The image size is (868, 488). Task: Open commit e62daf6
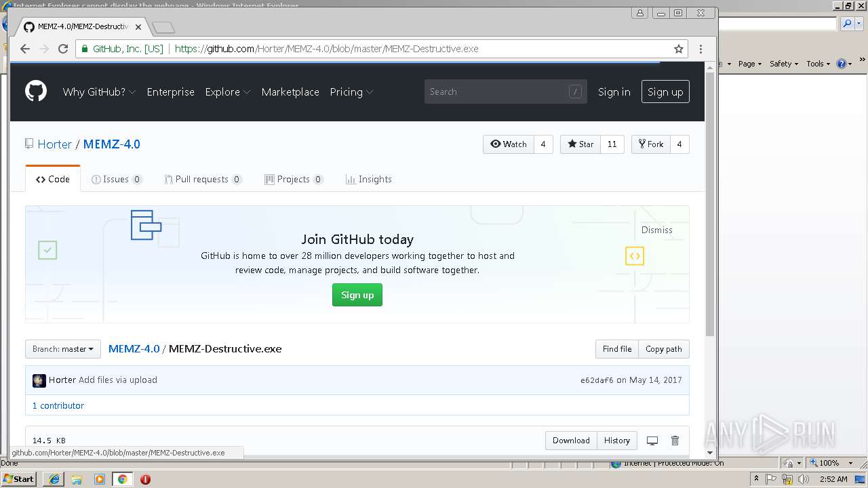click(x=597, y=380)
